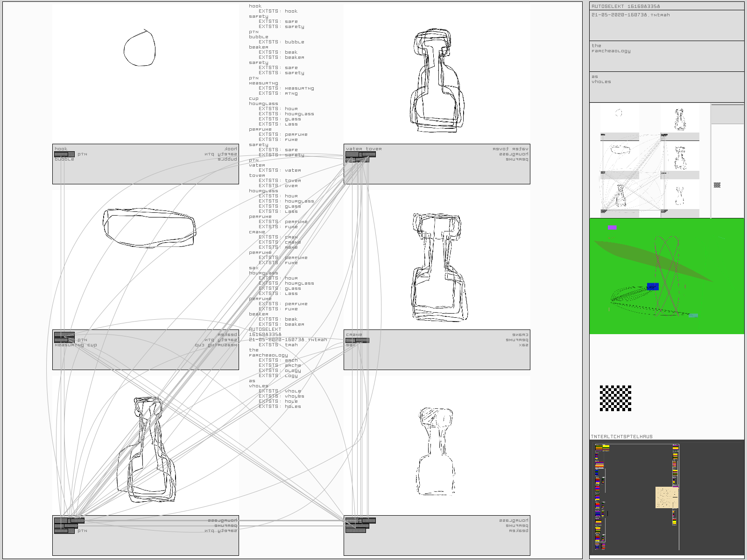Click the dark node bar under crane label
This screenshot has width=747, height=560.
(x=357, y=340)
